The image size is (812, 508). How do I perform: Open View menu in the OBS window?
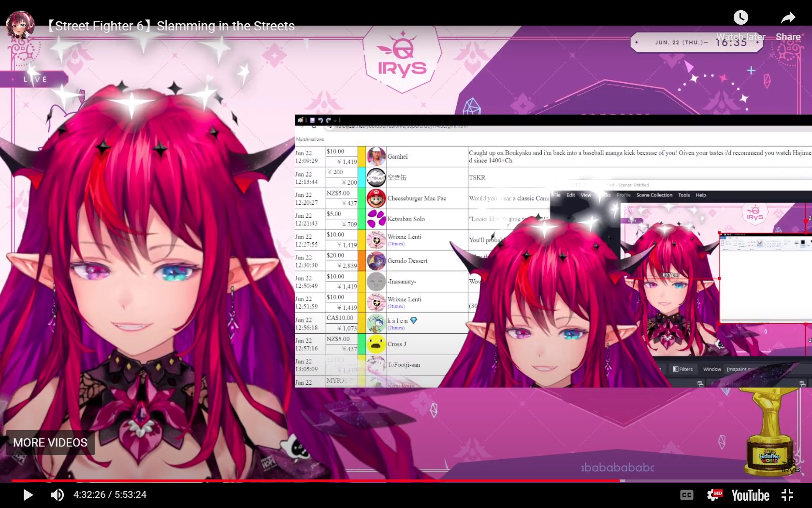pos(586,195)
